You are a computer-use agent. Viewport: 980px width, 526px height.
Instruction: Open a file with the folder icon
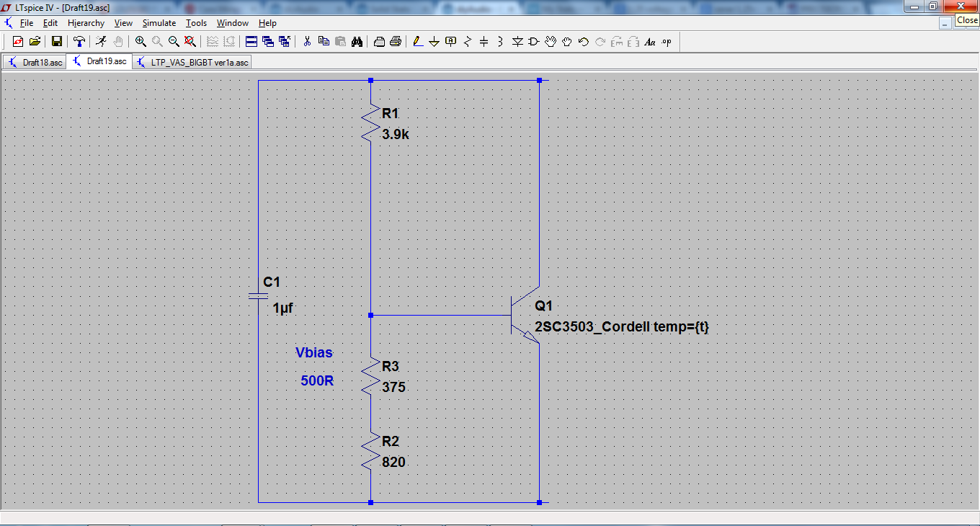coord(35,42)
